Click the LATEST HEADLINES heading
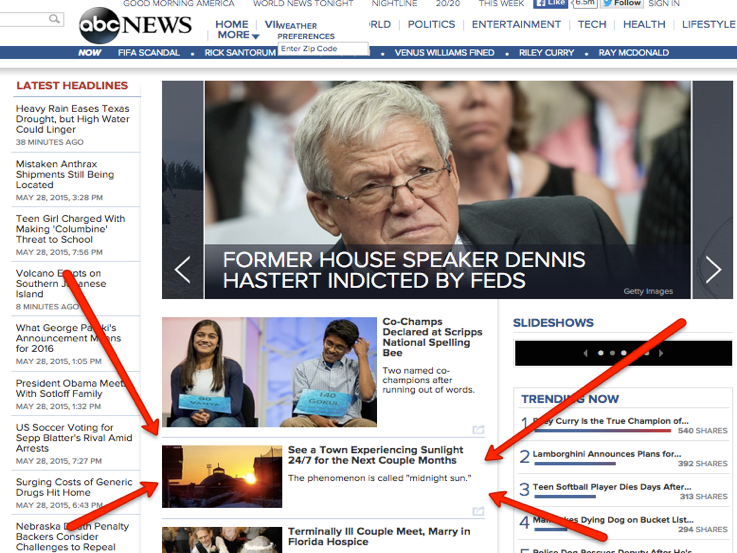 click(72, 86)
